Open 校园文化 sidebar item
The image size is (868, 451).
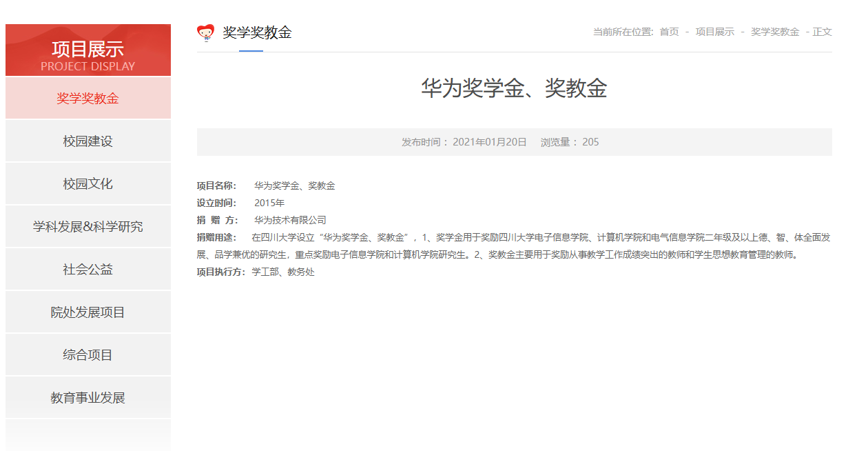click(88, 183)
